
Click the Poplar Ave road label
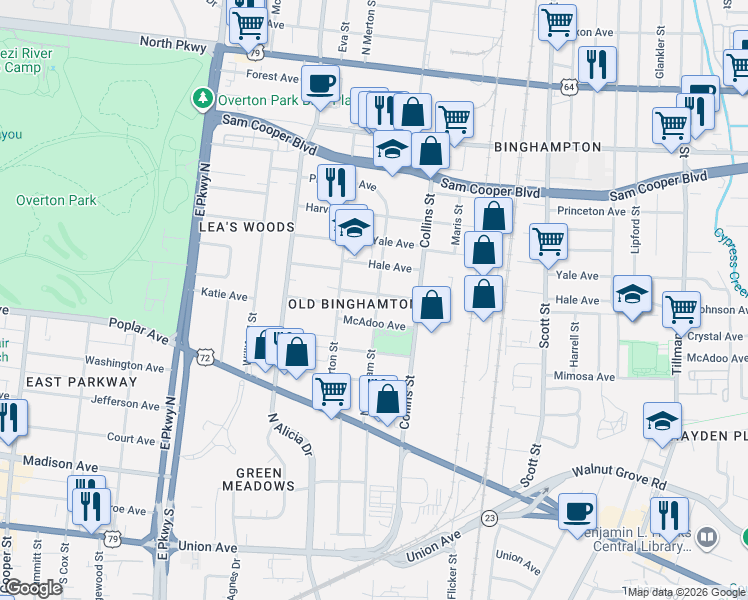point(139,331)
